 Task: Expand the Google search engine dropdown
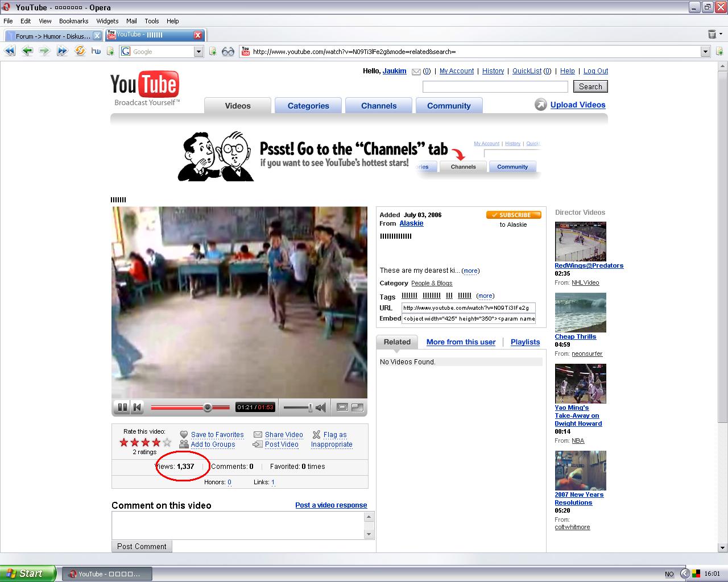click(198, 52)
